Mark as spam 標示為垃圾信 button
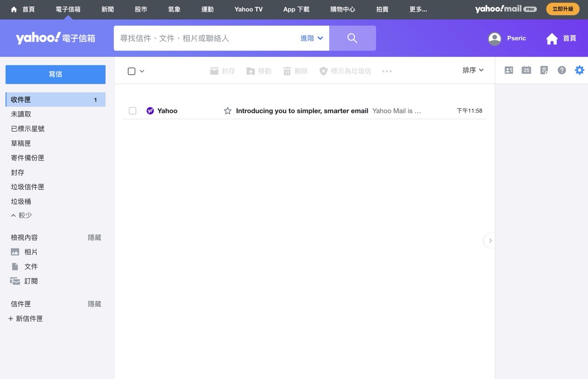 point(345,71)
